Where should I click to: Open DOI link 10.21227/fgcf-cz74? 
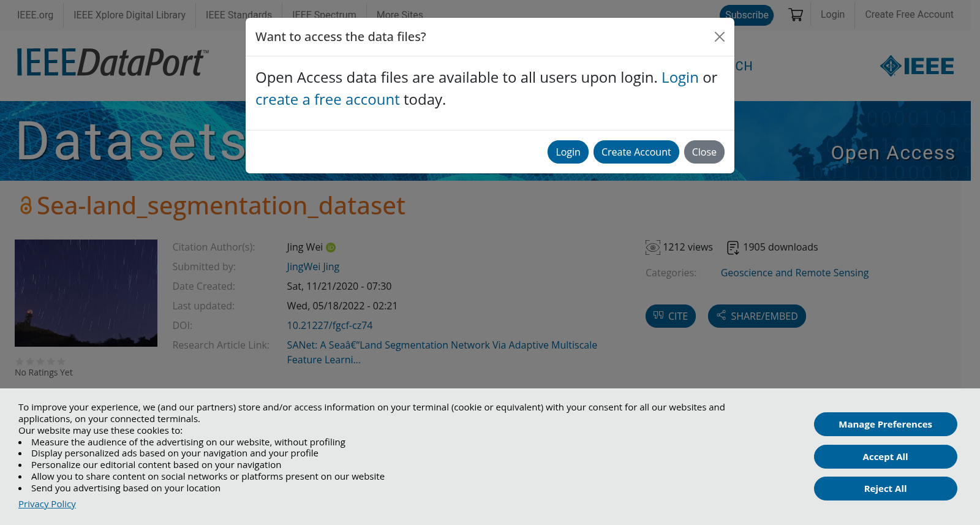point(330,325)
